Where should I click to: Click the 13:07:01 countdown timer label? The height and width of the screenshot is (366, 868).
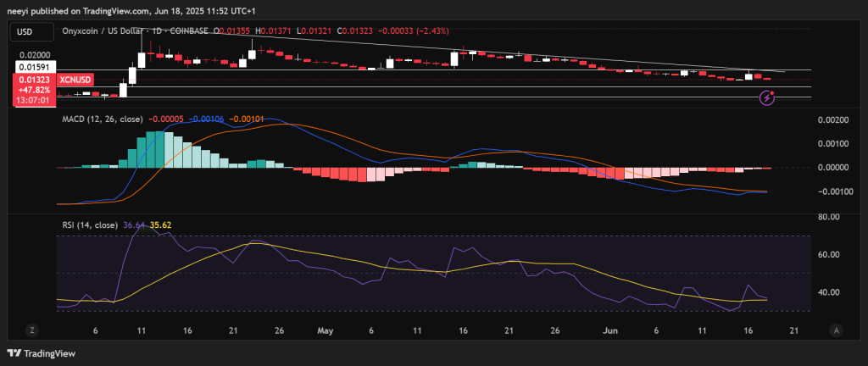pos(34,100)
